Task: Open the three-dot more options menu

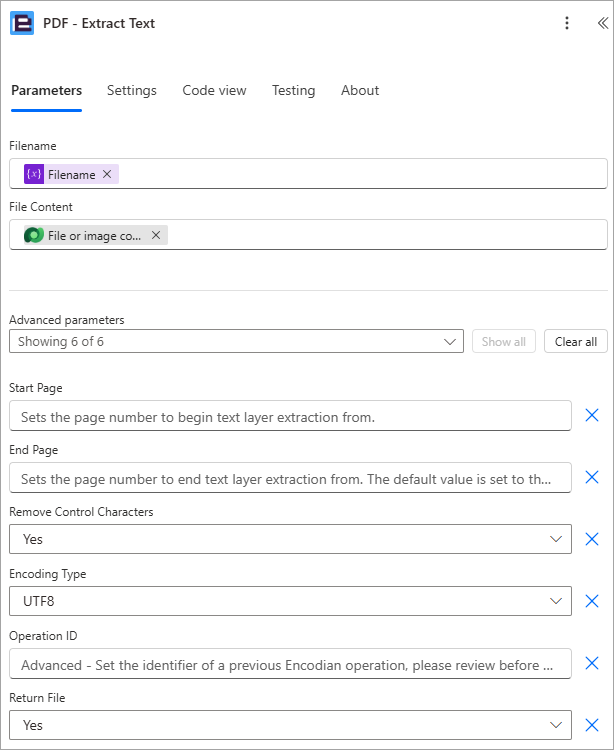Action: 567,23
